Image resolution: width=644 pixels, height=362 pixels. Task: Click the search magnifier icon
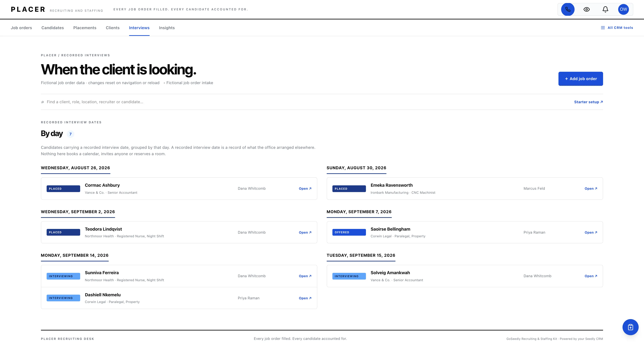point(42,102)
